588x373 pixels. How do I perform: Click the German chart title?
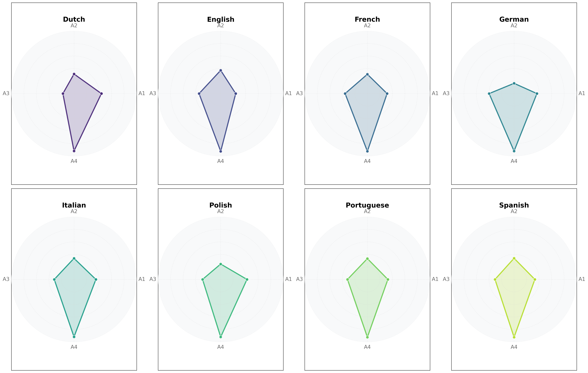click(x=514, y=19)
